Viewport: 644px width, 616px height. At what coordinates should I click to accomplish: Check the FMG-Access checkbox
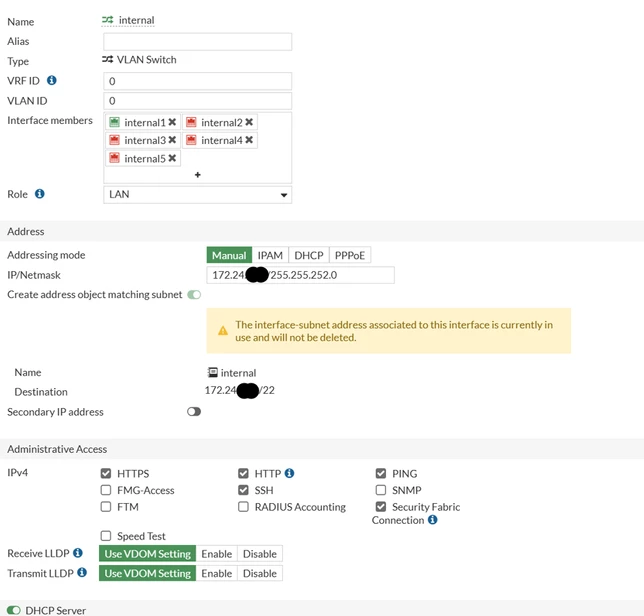pyautogui.click(x=106, y=490)
